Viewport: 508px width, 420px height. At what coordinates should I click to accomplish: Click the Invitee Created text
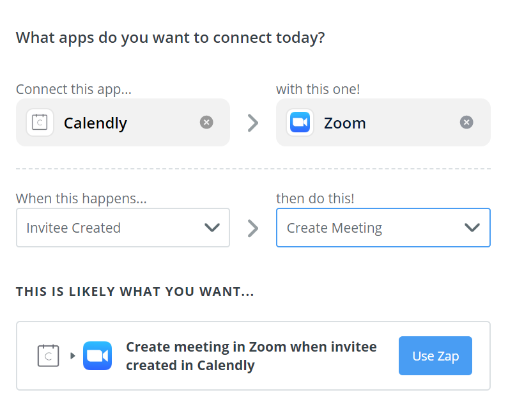click(x=73, y=228)
